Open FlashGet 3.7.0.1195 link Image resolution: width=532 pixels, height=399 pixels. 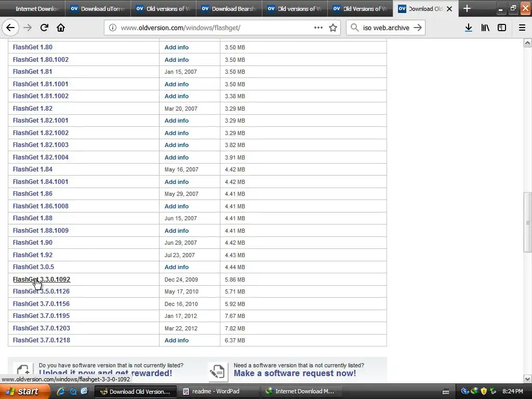click(41, 315)
